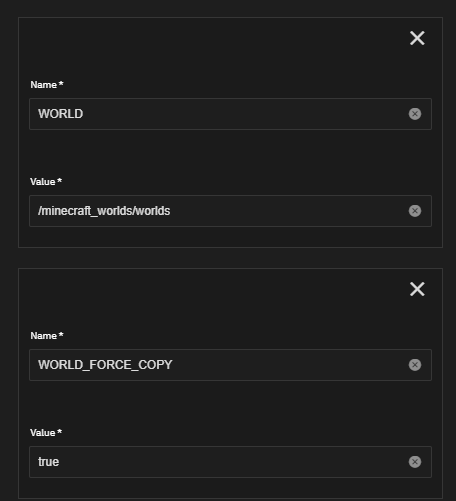Remove the WORLD environment variable entry

click(417, 38)
